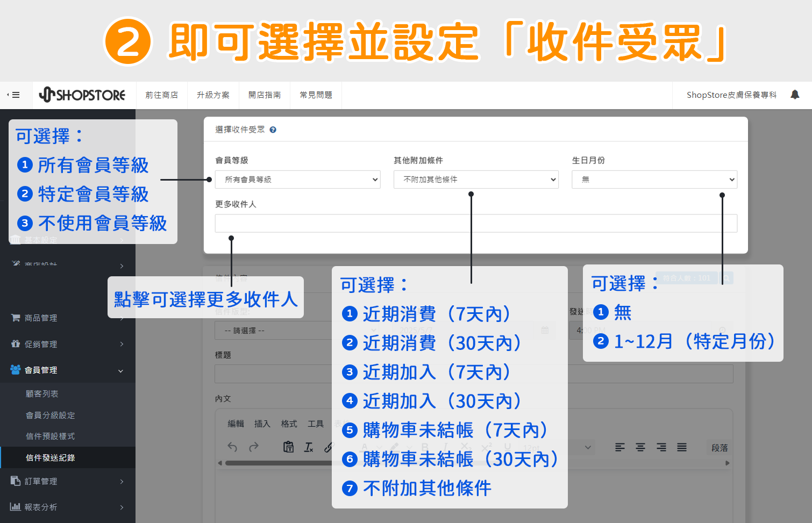Click the redo arrow in editor toolbar
Image resolution: width=812 pixels, height=523 pixels.
click(x=254, y=447)
